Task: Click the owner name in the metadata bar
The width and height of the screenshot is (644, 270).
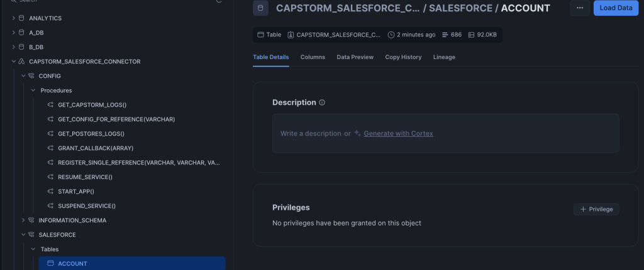Action: tap(338, 35)
